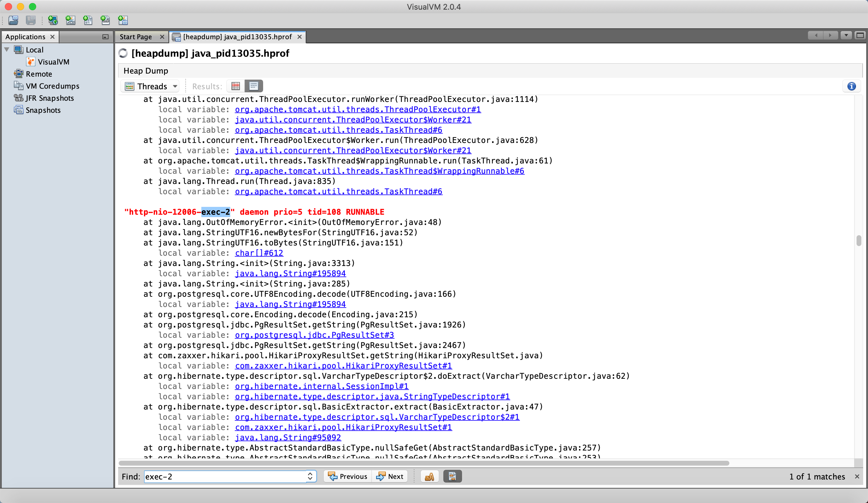868x503 pixels.
Task: Add a remote host from the toolbar
Action: coord(53,20)
